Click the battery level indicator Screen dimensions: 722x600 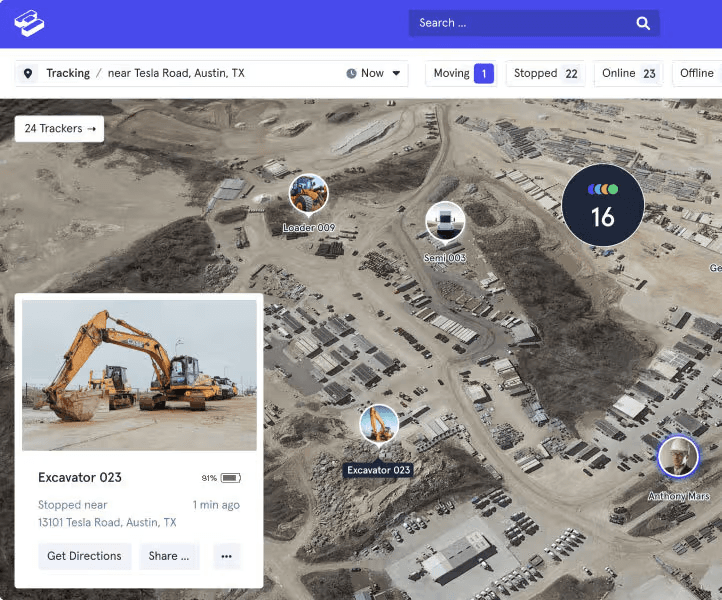tap(230, 478)
